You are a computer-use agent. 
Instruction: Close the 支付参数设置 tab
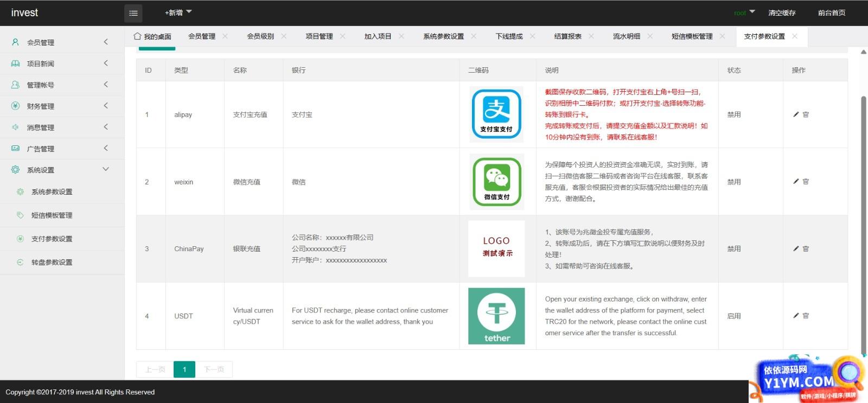(x=795, y=36)
